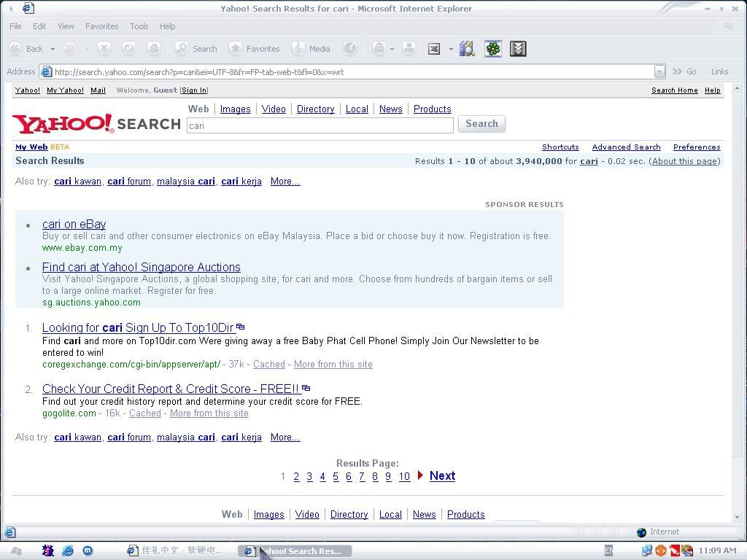This screenshot has width=747, height=560.
Task: Open the Media toolbar button
Action: (x=311, y=49)
